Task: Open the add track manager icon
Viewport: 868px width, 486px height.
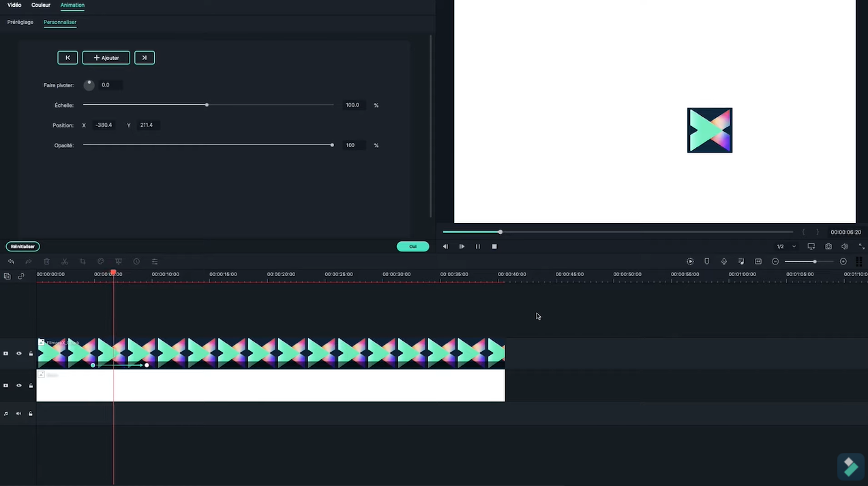Action: (x=7, y=276)
